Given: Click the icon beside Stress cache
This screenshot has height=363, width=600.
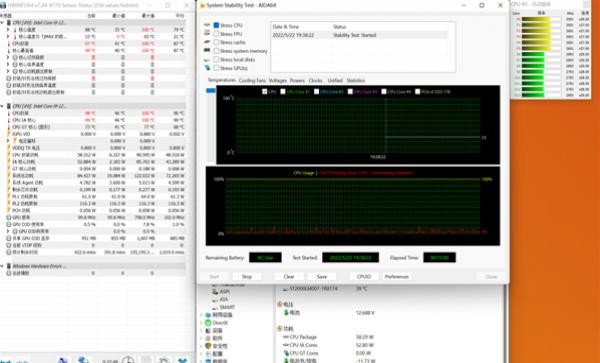Looking at the screenshot, I should pyautogui.click(x=207, y=42).
